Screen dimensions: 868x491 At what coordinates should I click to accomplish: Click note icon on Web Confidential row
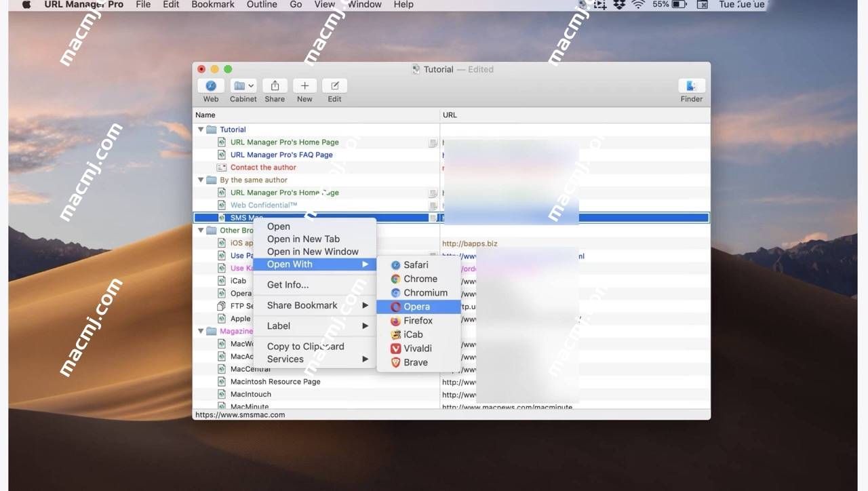point(433,205)
